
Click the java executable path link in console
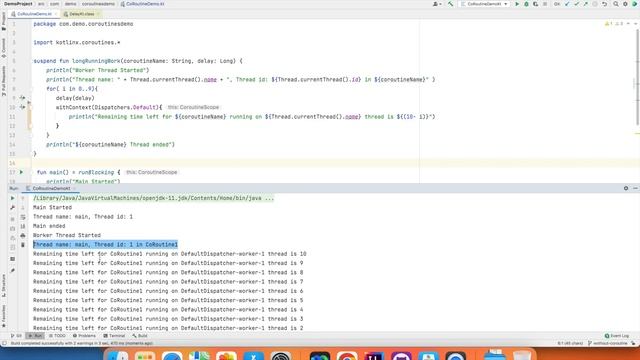[x=153, y=198]
